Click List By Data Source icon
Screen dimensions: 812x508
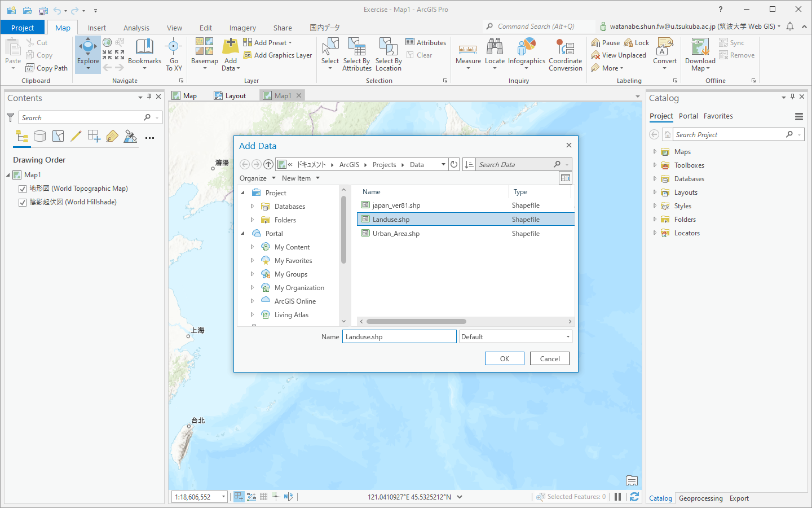(x=39, y=136)
